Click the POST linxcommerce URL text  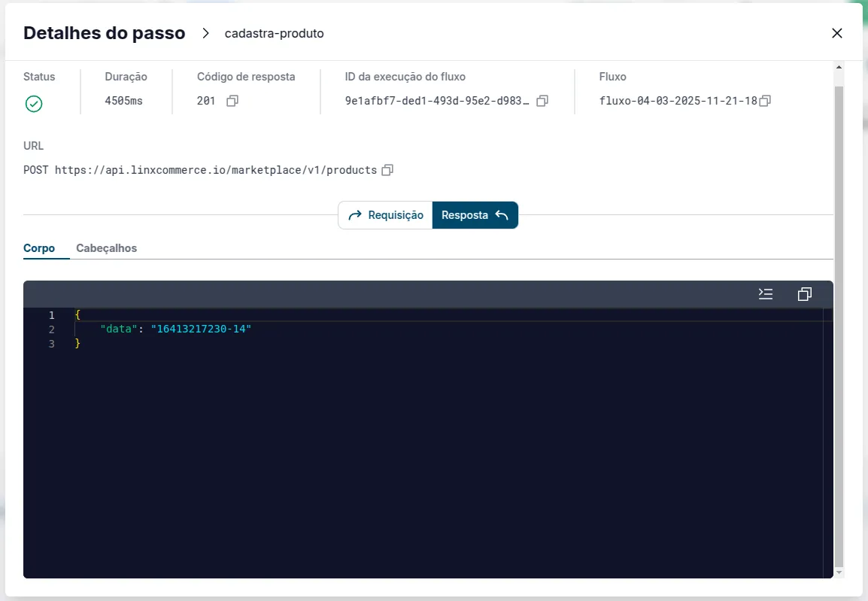(x=200, y=170)
